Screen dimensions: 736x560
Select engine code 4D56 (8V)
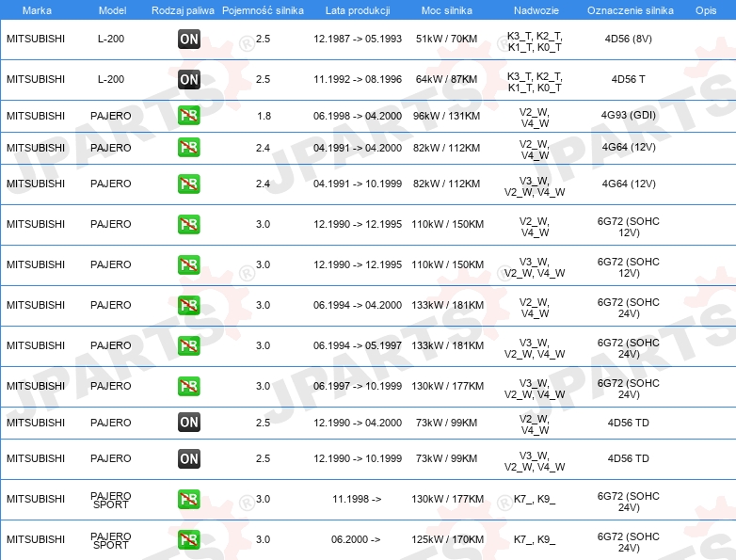(629, 39)
